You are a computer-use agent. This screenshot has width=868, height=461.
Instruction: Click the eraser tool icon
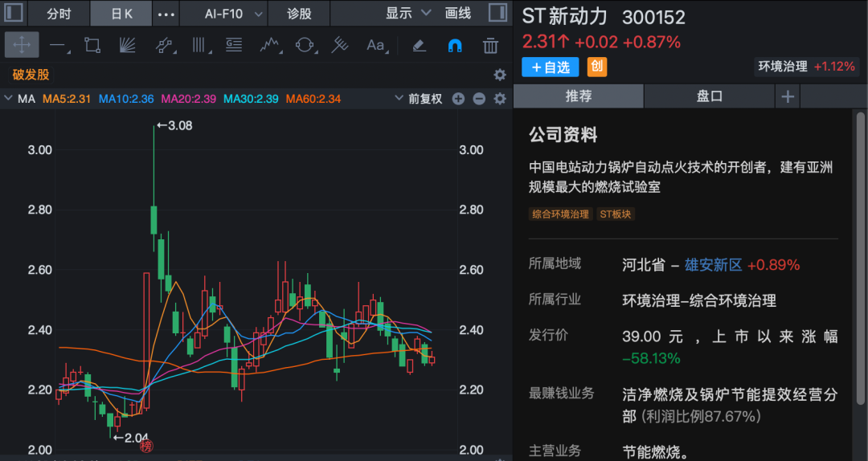419,45
